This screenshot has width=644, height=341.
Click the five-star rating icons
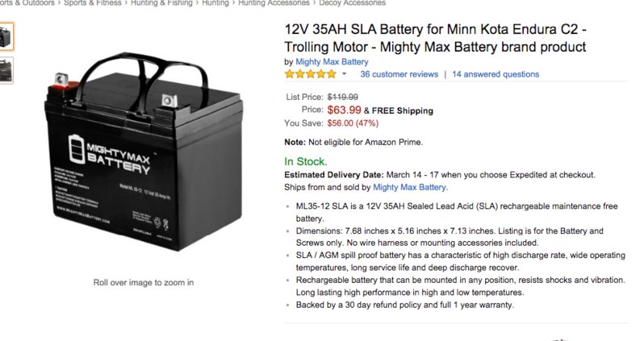coord(311,74)
